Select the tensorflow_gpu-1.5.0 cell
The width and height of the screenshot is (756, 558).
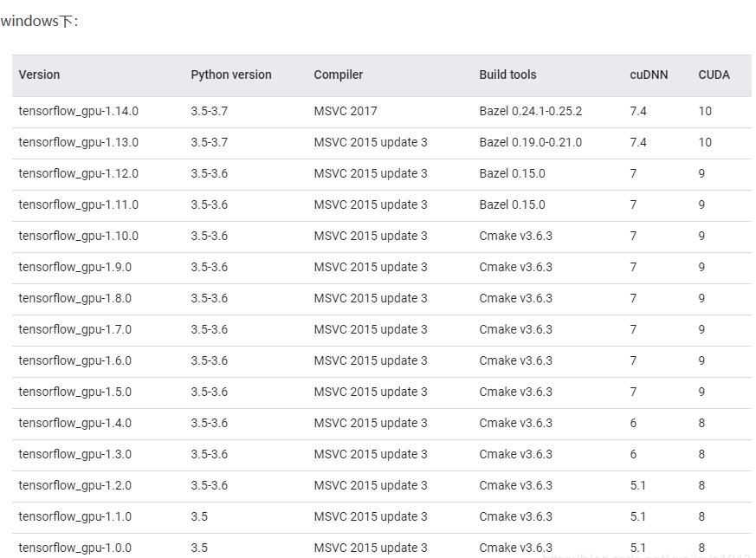74,393
